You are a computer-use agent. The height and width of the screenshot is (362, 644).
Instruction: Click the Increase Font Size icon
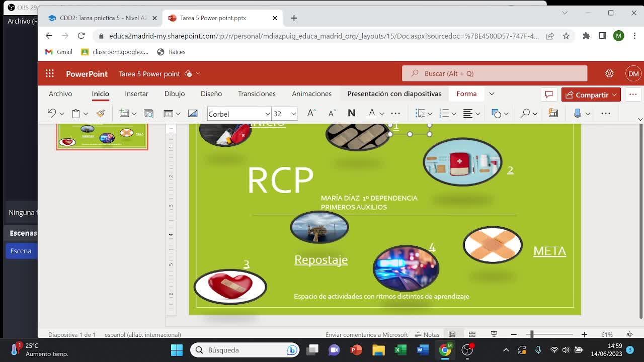311,113
